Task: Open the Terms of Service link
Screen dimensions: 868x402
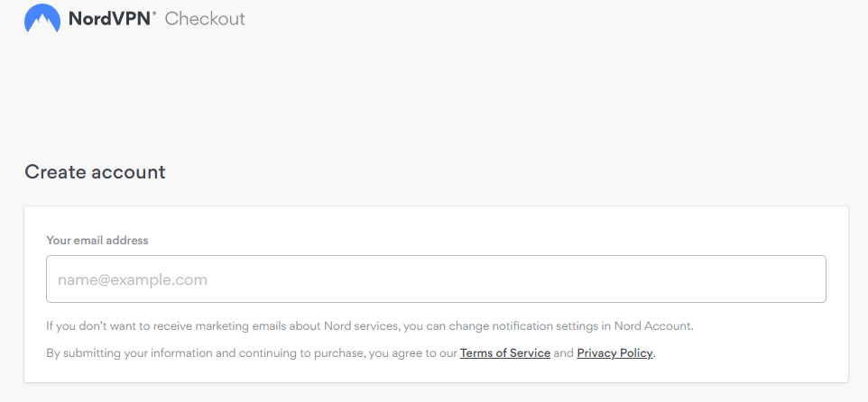Action: [505, 352]
